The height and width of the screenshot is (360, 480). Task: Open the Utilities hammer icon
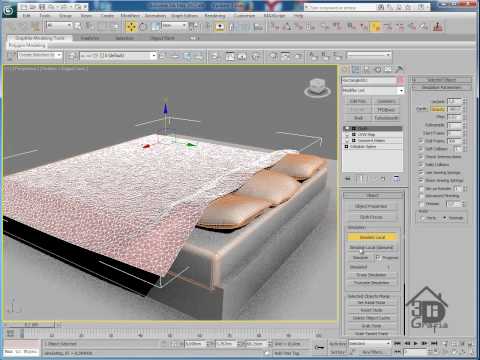pos(399,69)
